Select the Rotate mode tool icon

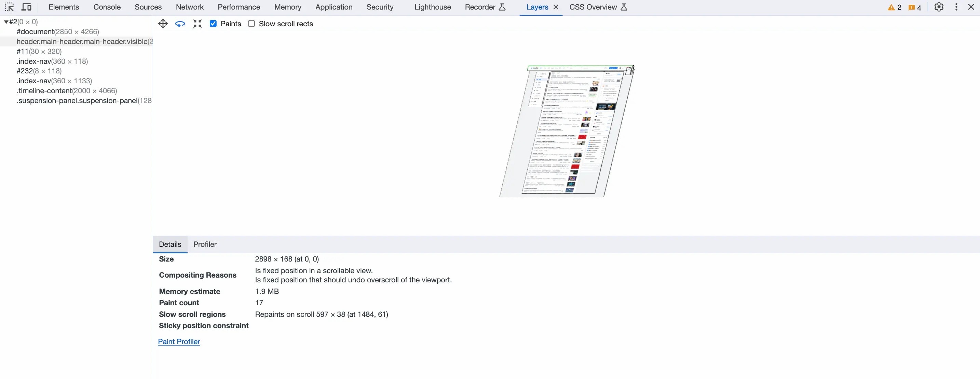point(180,24)
